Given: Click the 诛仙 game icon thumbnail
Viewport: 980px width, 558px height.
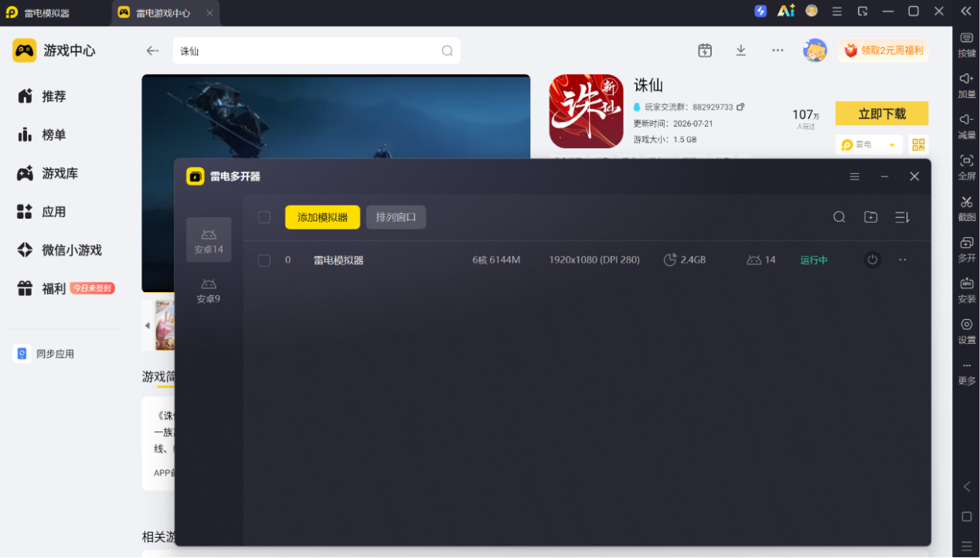Looking at the screenshot, I should click(x=586, y=111).
